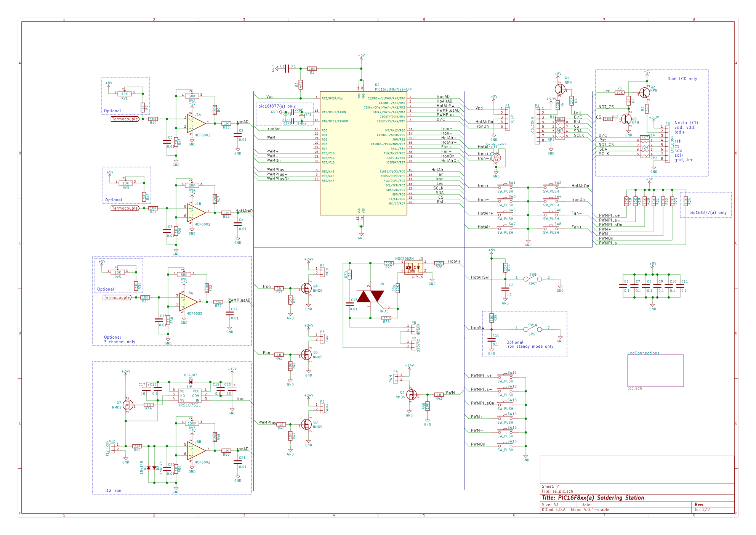Click the U4 TRIAC symbol
The image size is (756, 535).
coord(370,297)
